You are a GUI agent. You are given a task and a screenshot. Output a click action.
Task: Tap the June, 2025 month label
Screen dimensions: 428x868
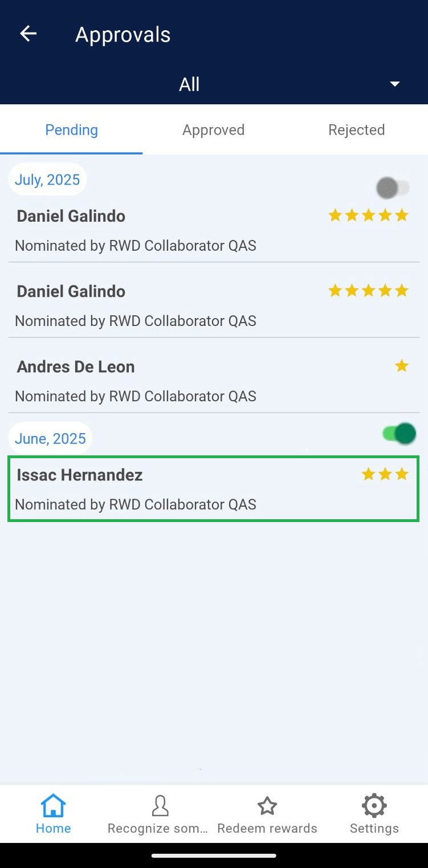(50, 438)
